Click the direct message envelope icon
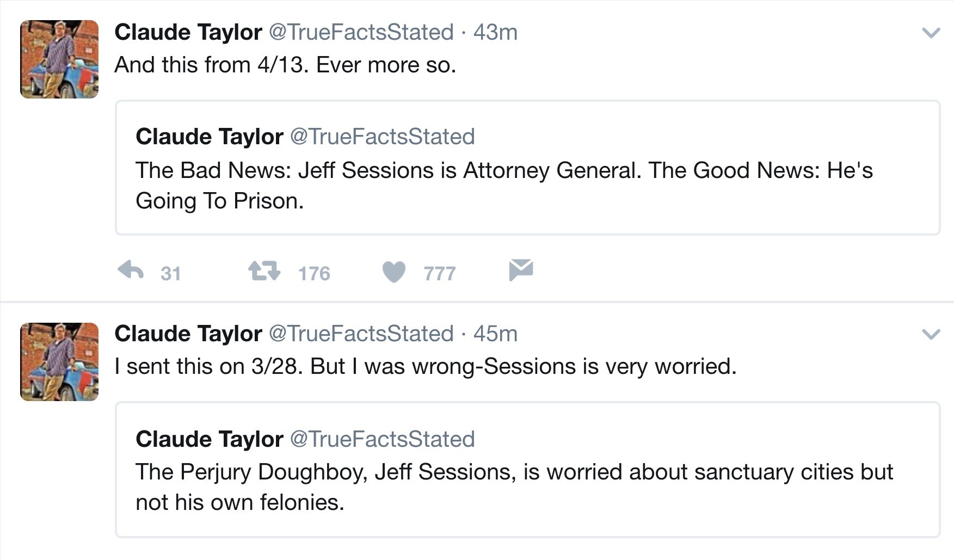 pos(521,270)
